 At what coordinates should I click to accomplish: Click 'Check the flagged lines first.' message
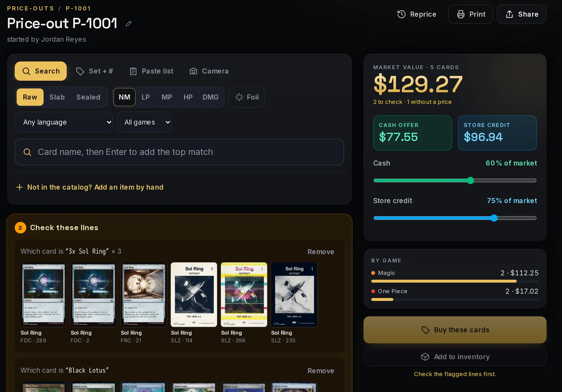[x=455, y=374]
